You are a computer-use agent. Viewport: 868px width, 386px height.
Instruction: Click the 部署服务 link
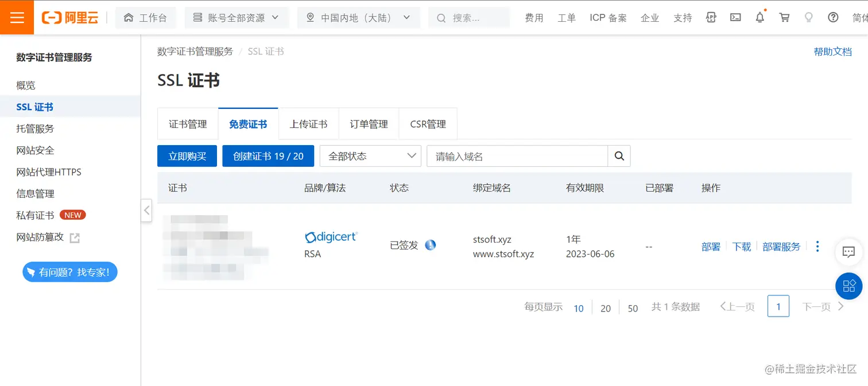(x=781, y=247)
